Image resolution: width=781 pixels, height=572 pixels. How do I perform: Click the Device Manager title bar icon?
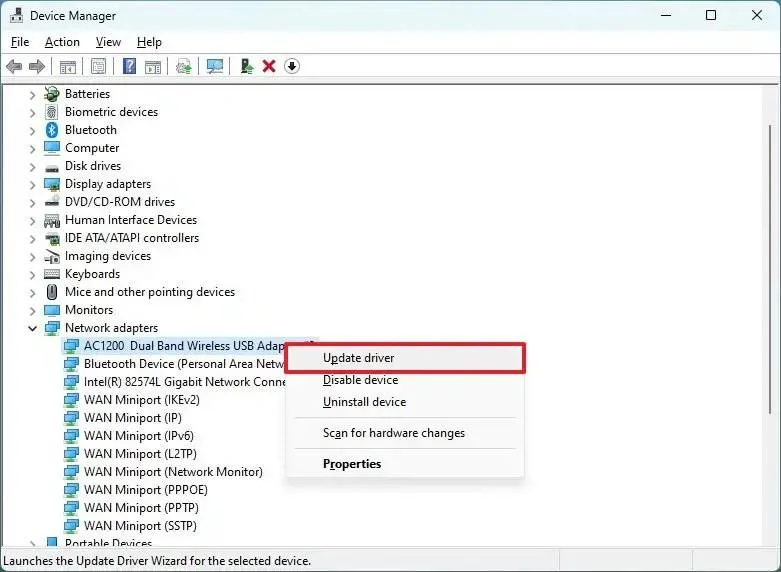point(16,15)
